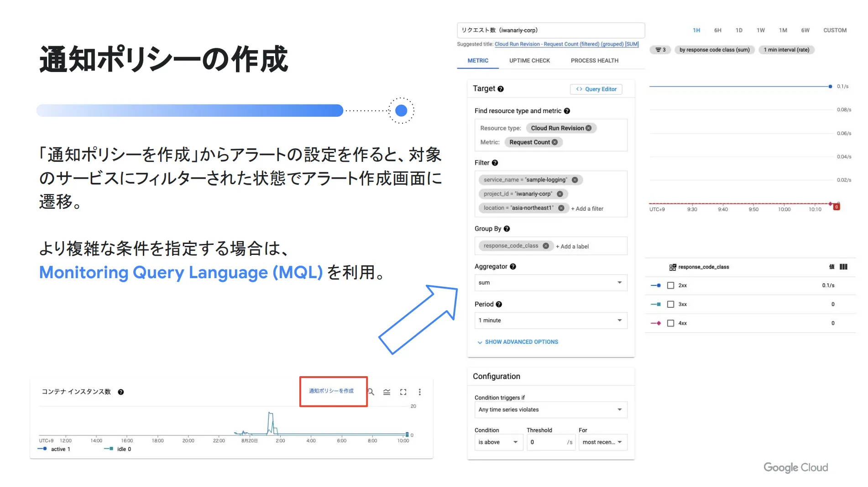Viewport: 868px width, 487px height.
Task: Open the three-dot menu on instance chart
Action: 420,392
